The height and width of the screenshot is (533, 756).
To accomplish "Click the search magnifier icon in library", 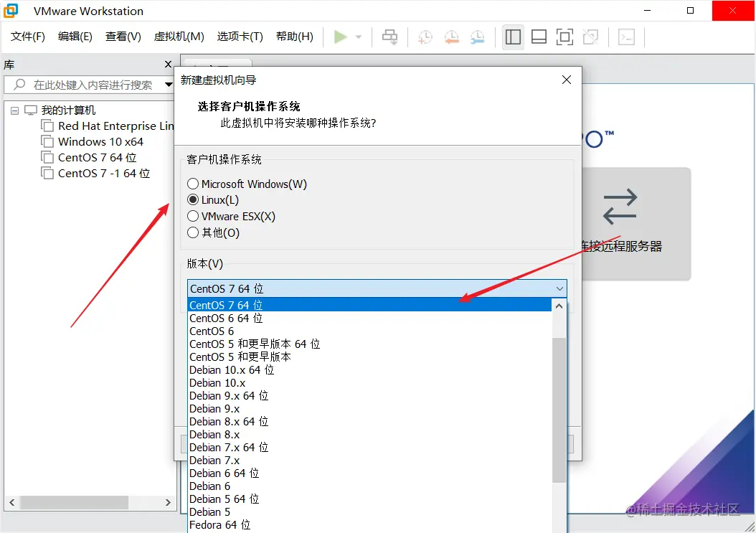I will click(x=19, y=85).
